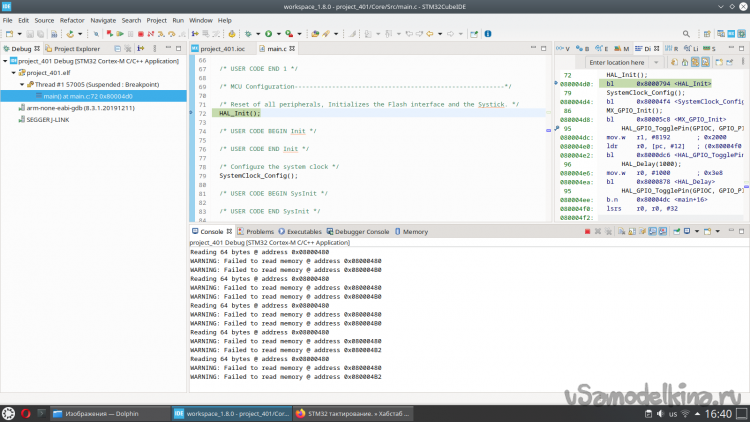Open the project_401.ioc editor tab
The height and width of the screenshot is (422, 750).
pyautogui.click(x=222, y=48)
